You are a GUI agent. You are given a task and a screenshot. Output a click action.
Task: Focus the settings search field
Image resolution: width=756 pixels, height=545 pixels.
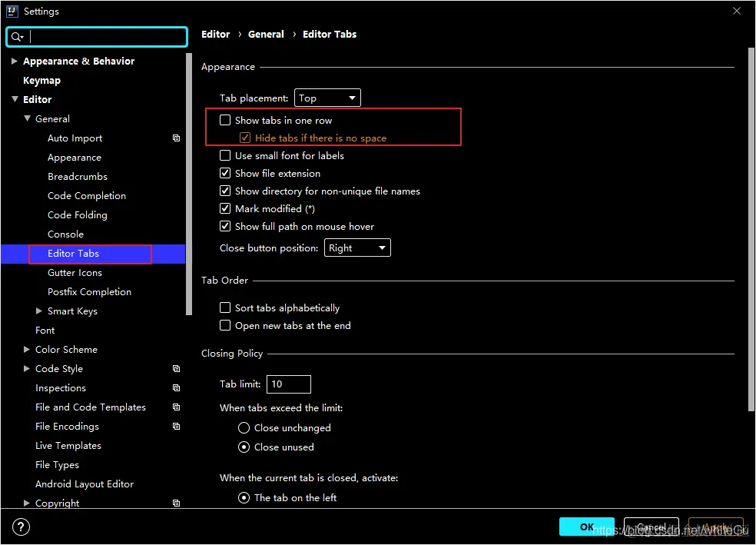[x=97, y=37]
